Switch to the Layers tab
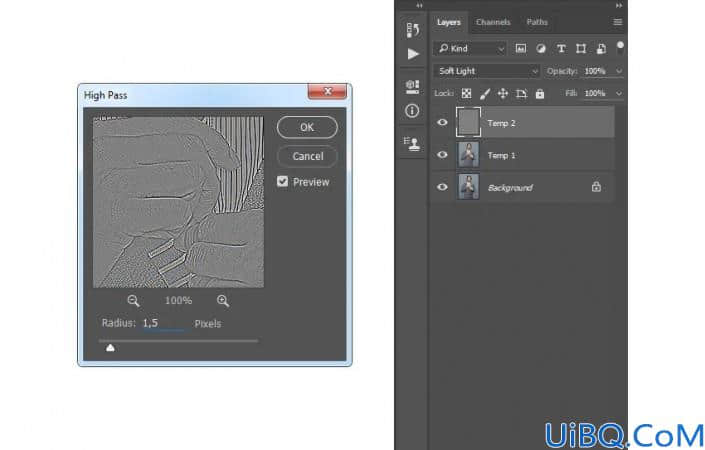The width and height of the screenshot is (705, 450). coord(449,22)
